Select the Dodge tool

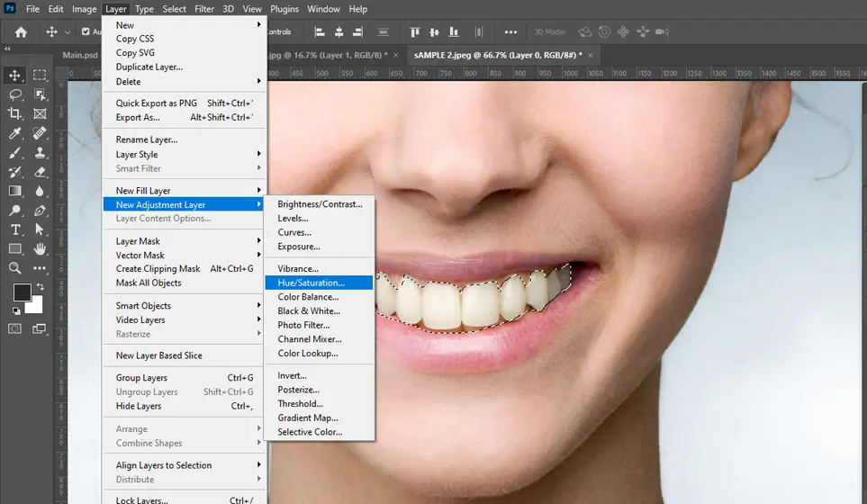click(15, 211)
